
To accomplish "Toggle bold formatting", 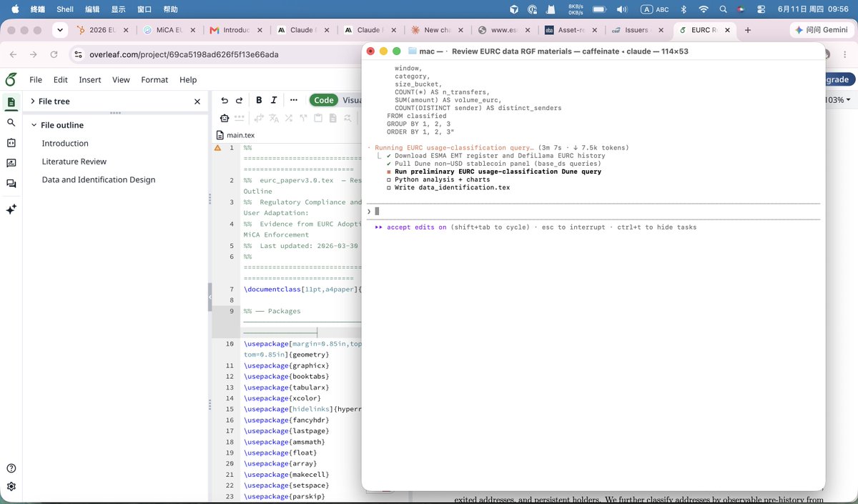I will (x=259, y=100).
